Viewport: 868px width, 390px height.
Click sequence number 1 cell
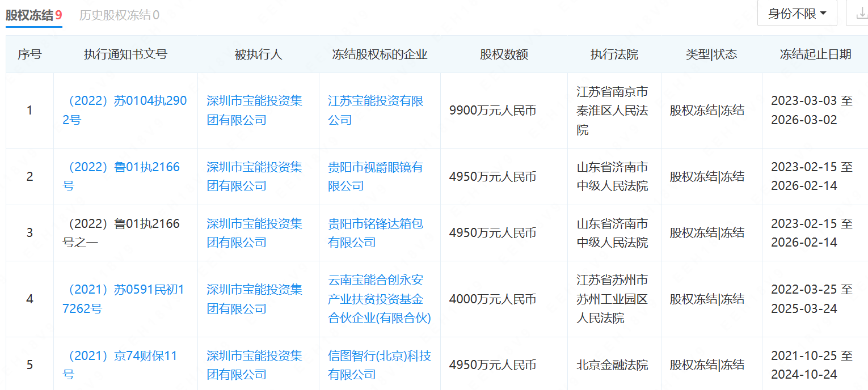[x=30, y=111]
